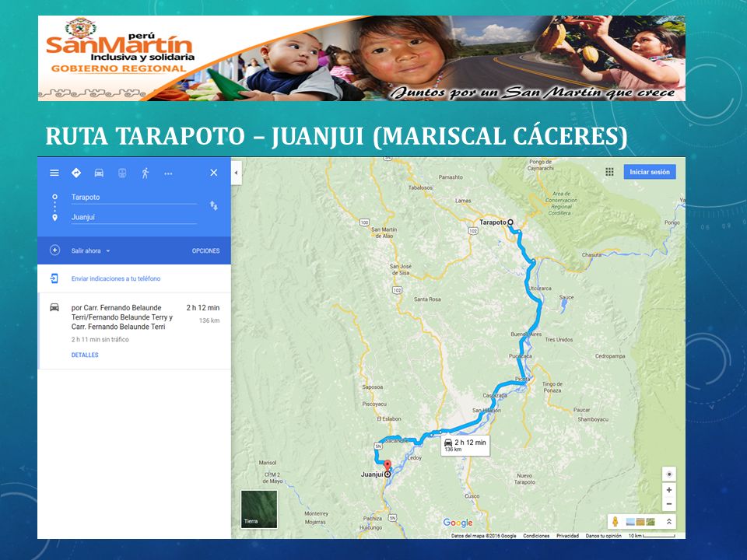The image size is (747, 560).
Task: Click the Tabalosos town label
Action: coord(420,187)
